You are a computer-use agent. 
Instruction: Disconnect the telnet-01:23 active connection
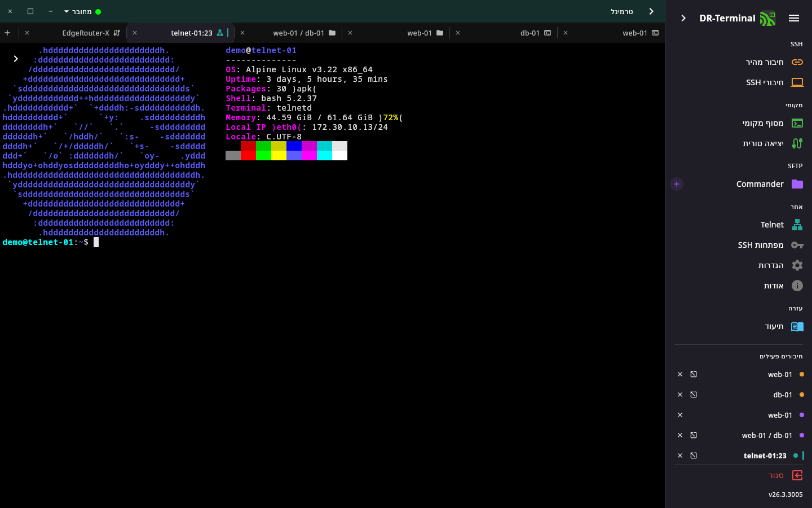680,456
